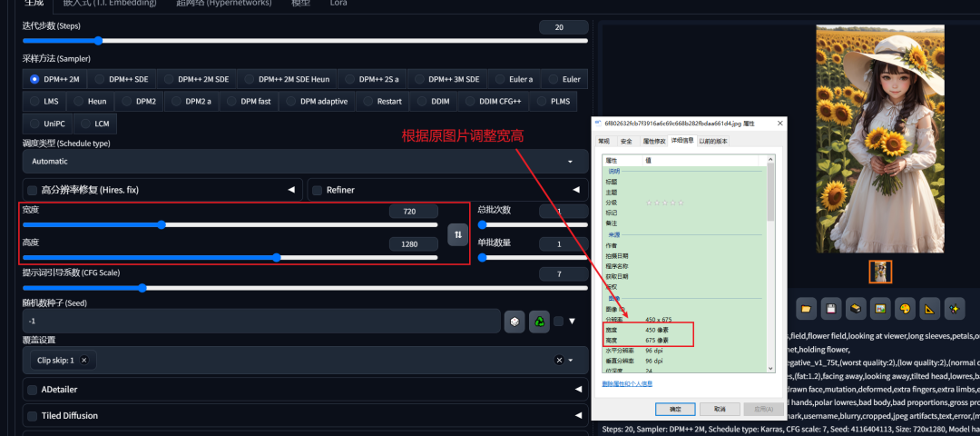
Task: Remove the Clip skip: 1 tag
Action: pyautogui.click(x=83, y=361)
